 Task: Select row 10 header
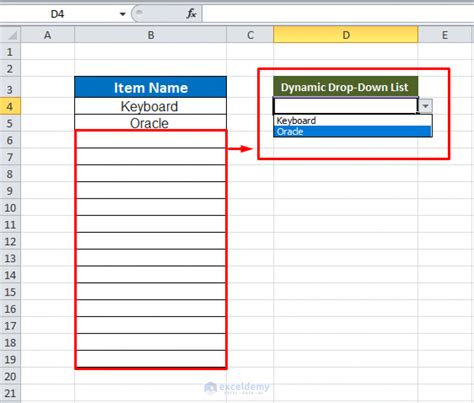pyautogui.click(x=10, y=208)
